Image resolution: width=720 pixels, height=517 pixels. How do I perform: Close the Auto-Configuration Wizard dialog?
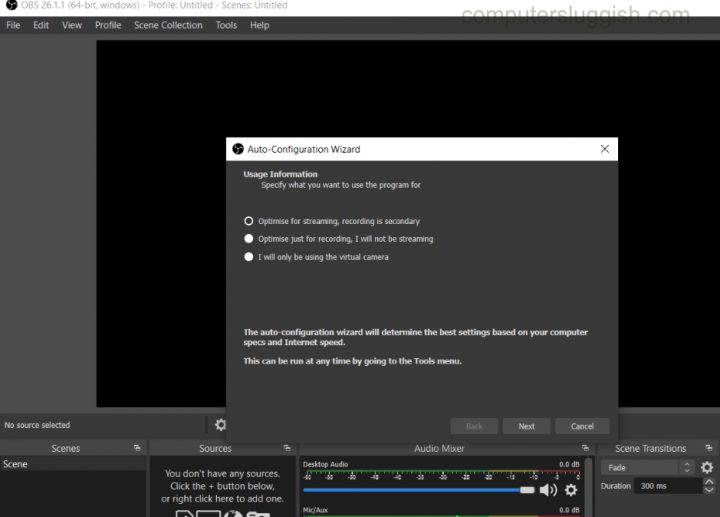coord(605,149)
